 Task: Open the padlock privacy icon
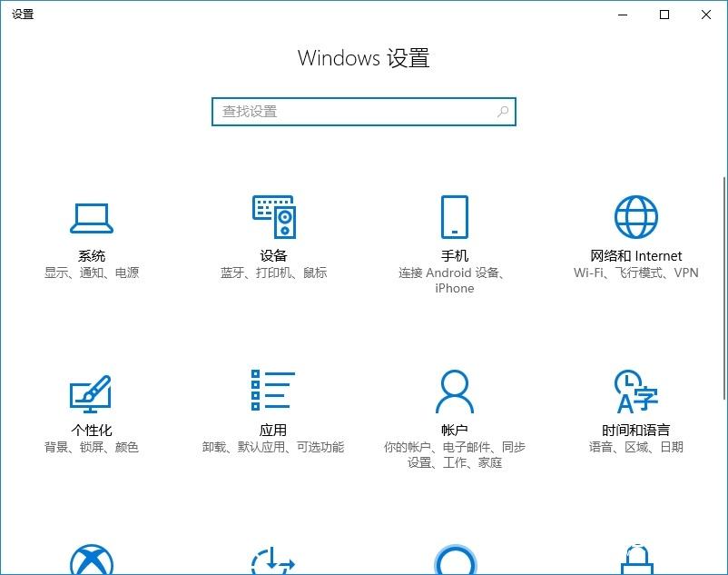point(637,560)
